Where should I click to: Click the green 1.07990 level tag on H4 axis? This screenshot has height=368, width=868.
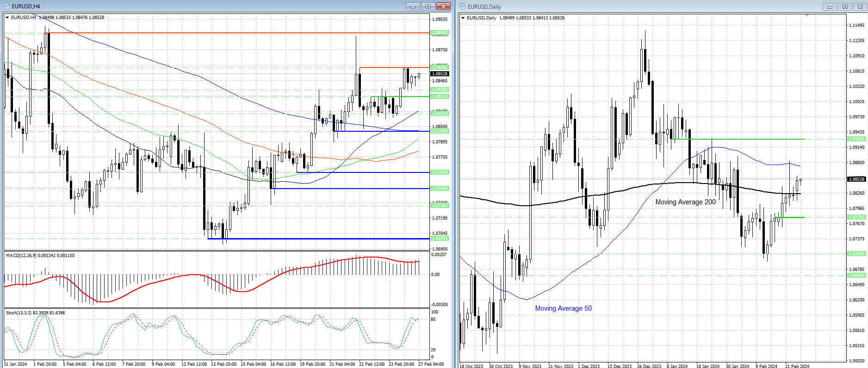pyautogui.click(x=440, y=131)
